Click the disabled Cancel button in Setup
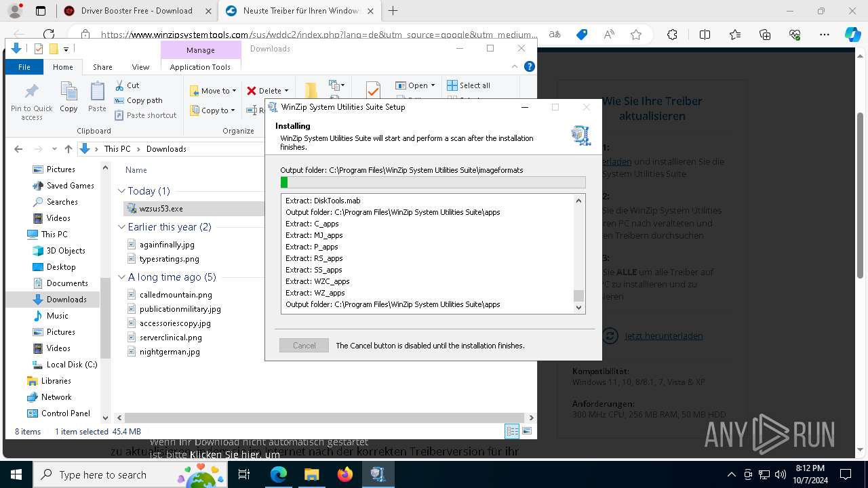 [x=304, y=346]
